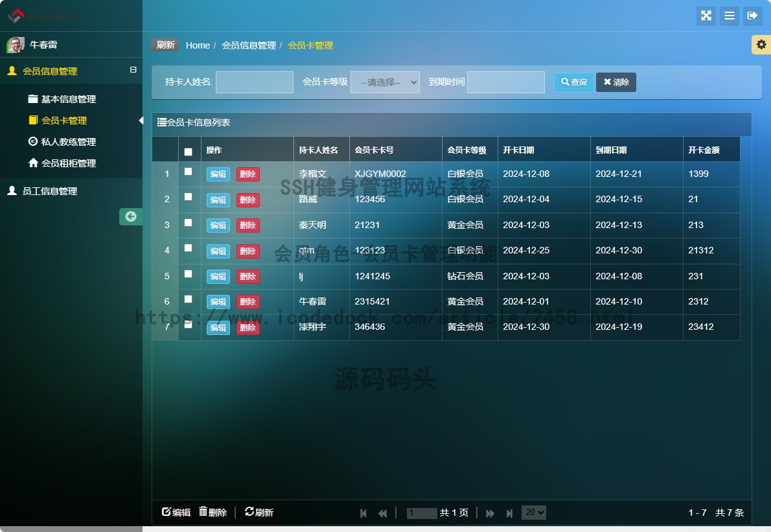The image size is (771, 532).
Task: Open the 会员卡等级 dropdown
Action: pos(385,82)
